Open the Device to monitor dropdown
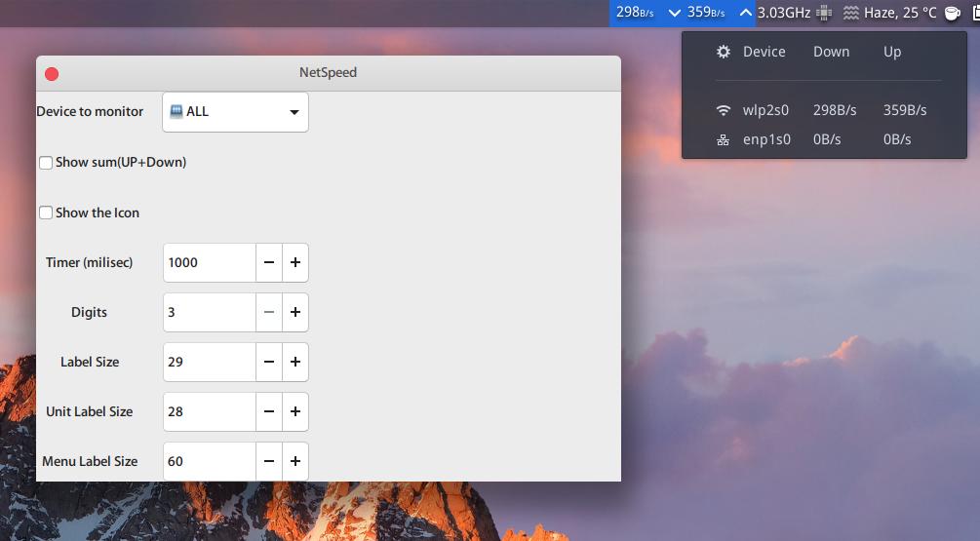 (235, 112)
